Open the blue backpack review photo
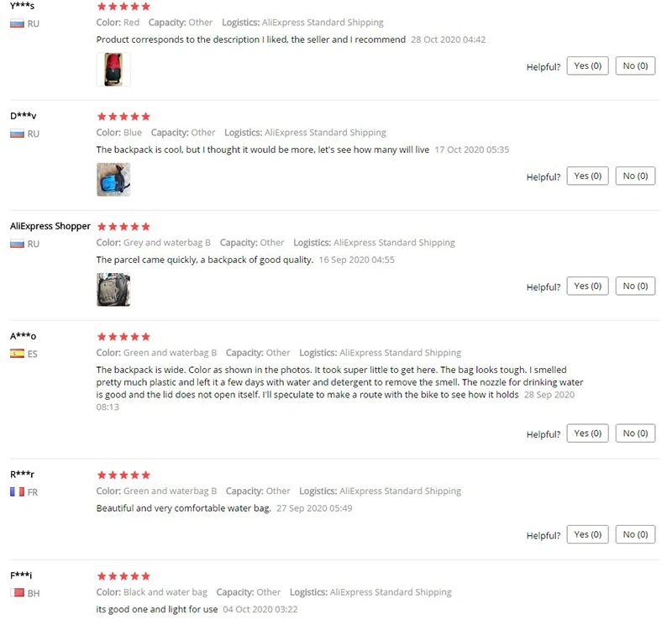 pos(113,180)
